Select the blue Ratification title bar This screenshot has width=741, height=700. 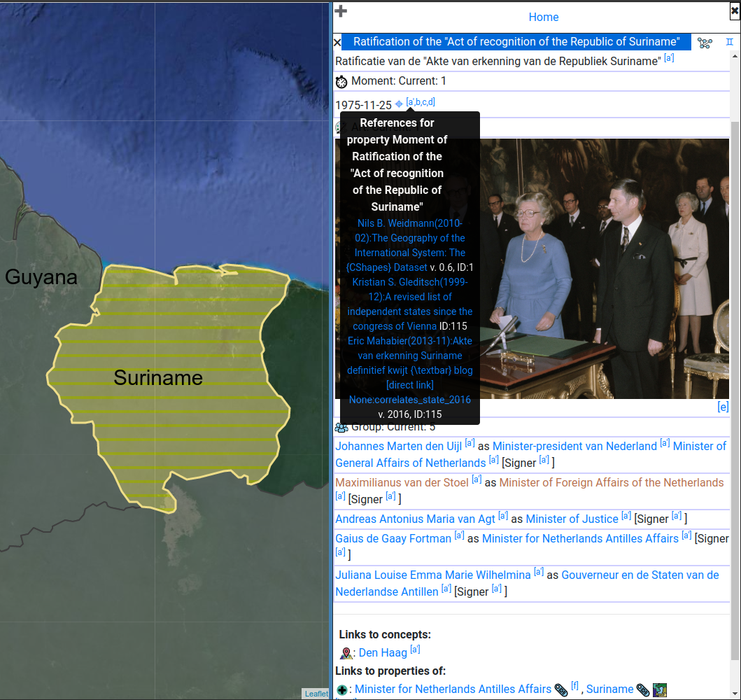tap(516, 41)
